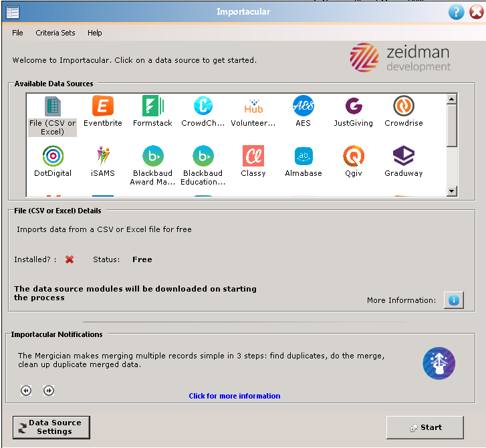Select the Volunteer Hub data source
486x448 pixels.
pos(253,112)
